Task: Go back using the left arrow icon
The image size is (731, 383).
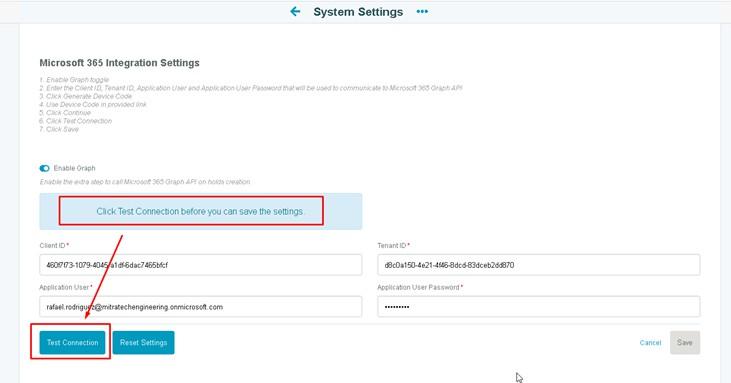Action: click(x=295, y=12)
